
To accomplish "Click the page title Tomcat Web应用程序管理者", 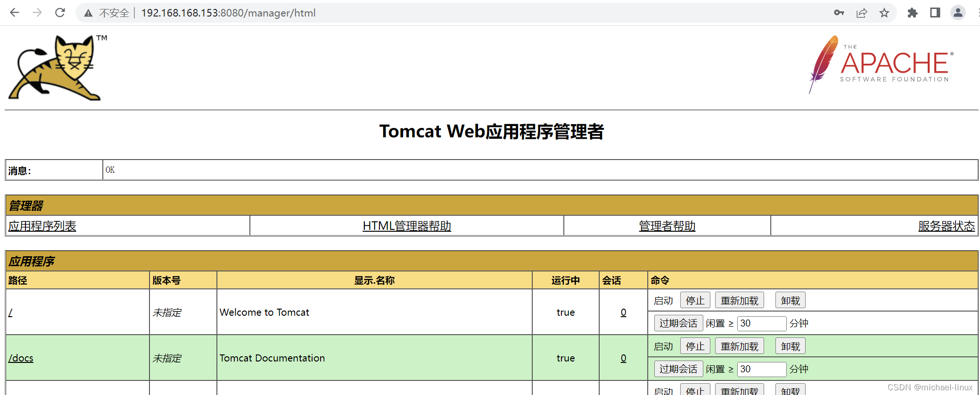I will pyautogui.click(x=492, y=131).
